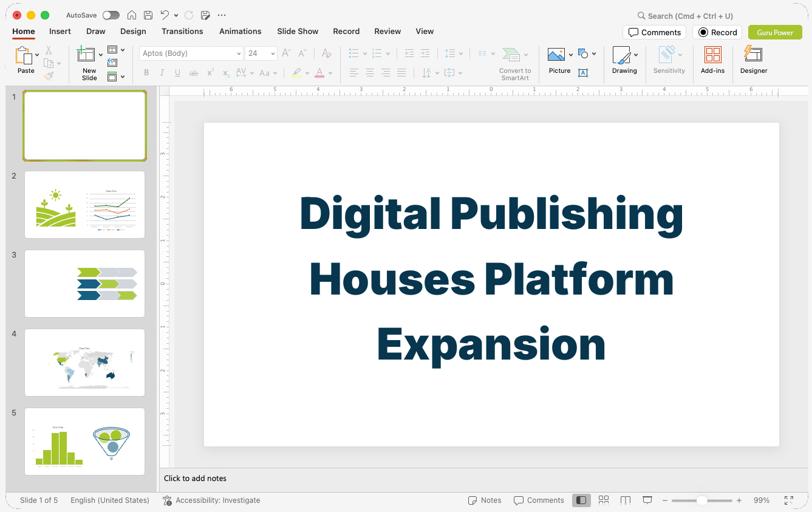Decrease font size with smaller A icon
This screenshot has width=812, height=512.
[x=302, y=53]
